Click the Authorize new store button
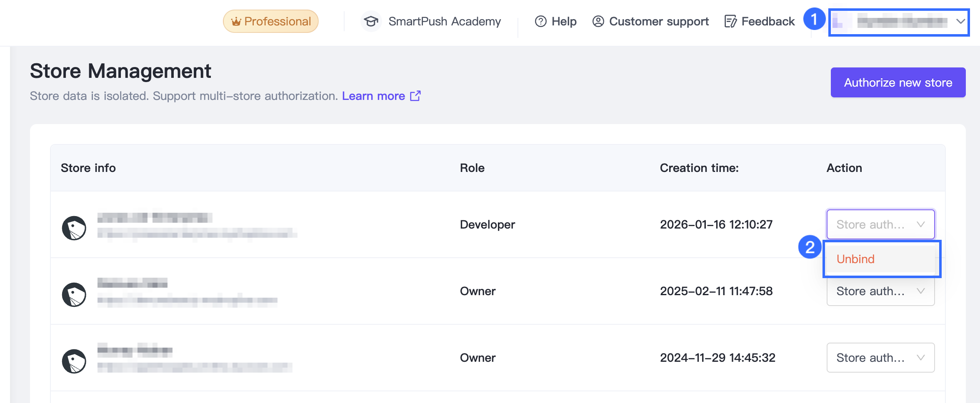 click(x=898, y=82)
